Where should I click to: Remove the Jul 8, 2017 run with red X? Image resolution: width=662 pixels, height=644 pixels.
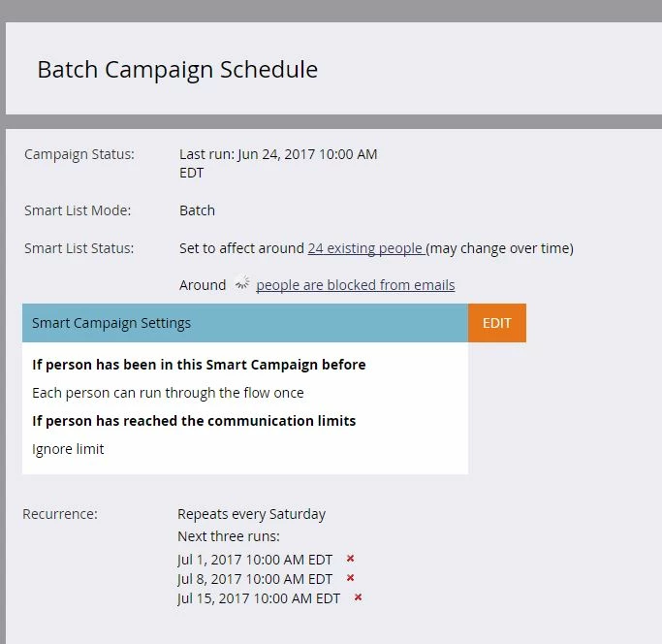pyautogui.click(x=350, y=578)
